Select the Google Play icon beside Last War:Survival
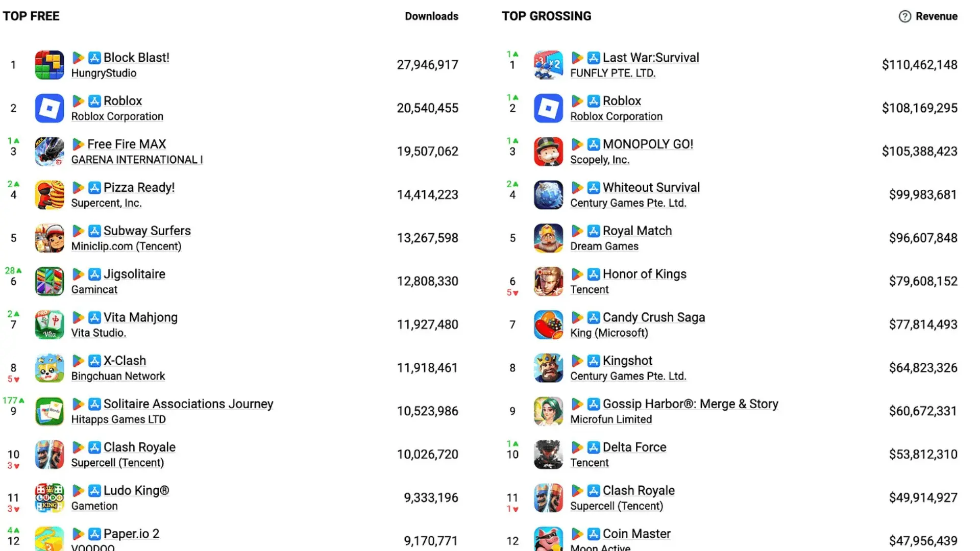Image resolution: width=980 pixels, height=551 pixels. point(578,58)
